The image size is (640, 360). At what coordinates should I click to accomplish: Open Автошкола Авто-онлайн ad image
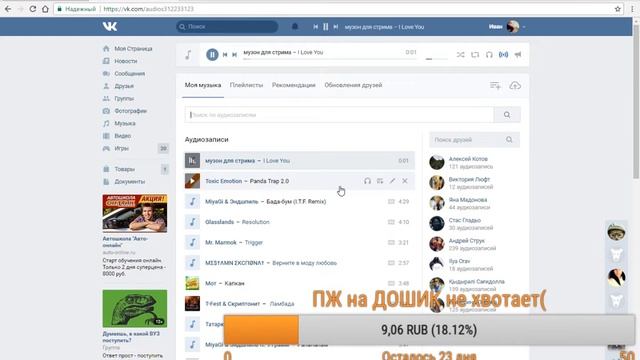(x=135, y=213)
